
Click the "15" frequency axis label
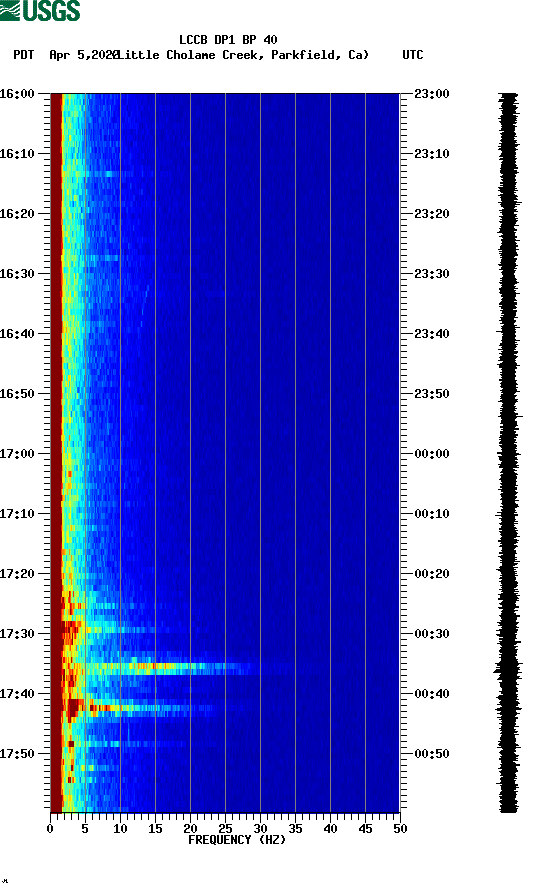tap(155, 829)
